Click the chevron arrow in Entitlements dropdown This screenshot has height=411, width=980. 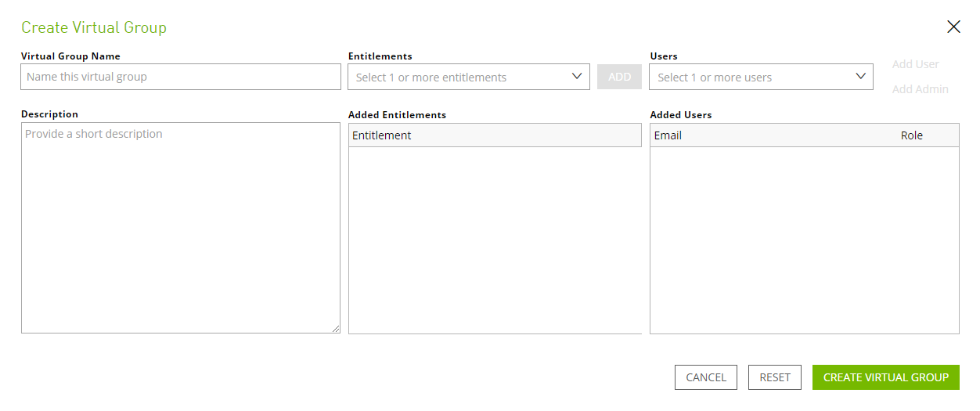pos(577,77)
